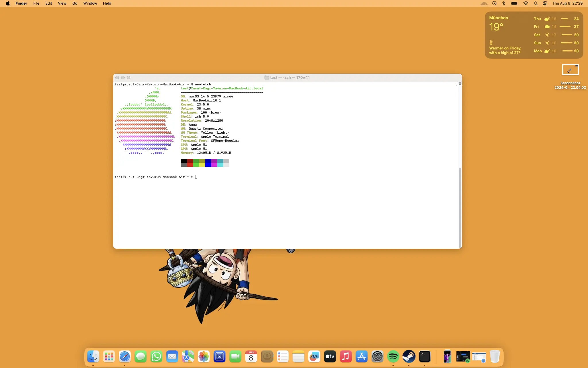Click the date and time Thu Aug 8

567,3
